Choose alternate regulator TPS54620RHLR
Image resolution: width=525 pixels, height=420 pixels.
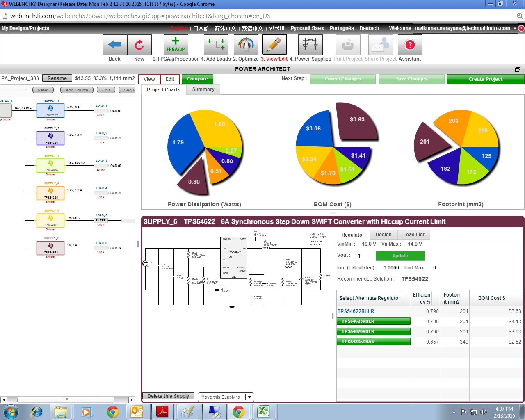click(374, 331)
